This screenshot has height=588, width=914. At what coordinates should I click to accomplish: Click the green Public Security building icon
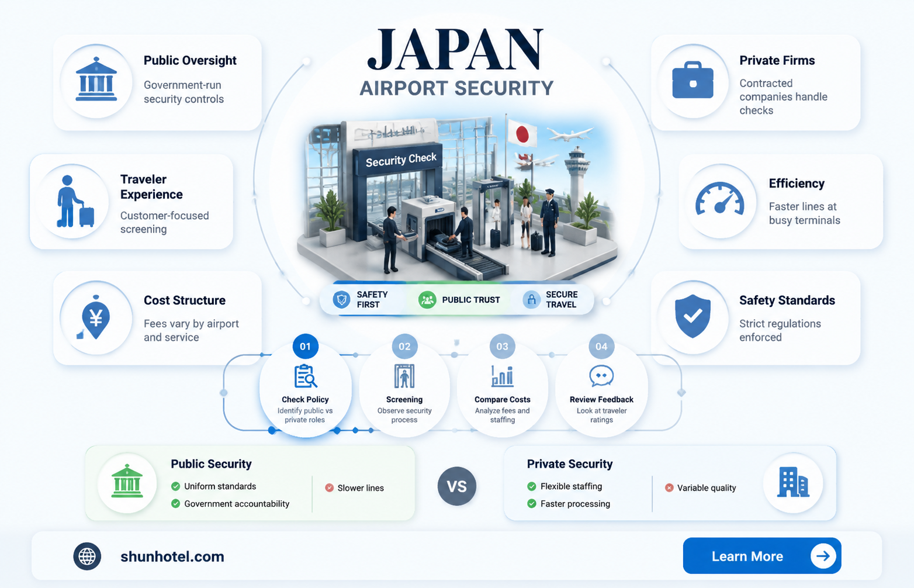tap(127, 482)
